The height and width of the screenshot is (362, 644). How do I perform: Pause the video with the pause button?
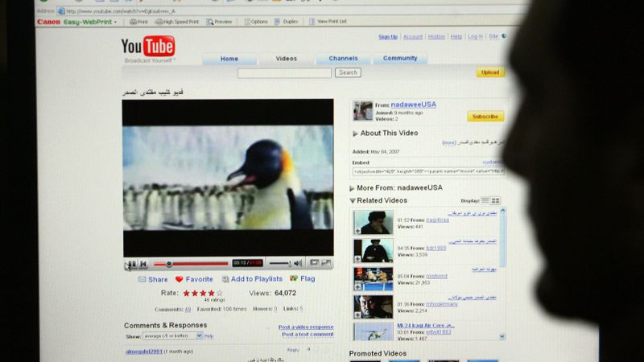(132, 264)
